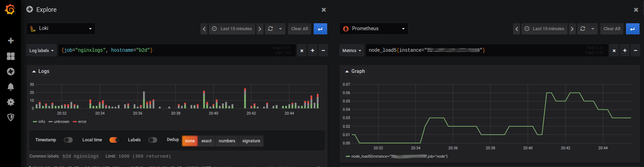This screenshot has width=644, height=167.
Task: Open the Create plus menu in sidebar
Action: coord(11,41)
